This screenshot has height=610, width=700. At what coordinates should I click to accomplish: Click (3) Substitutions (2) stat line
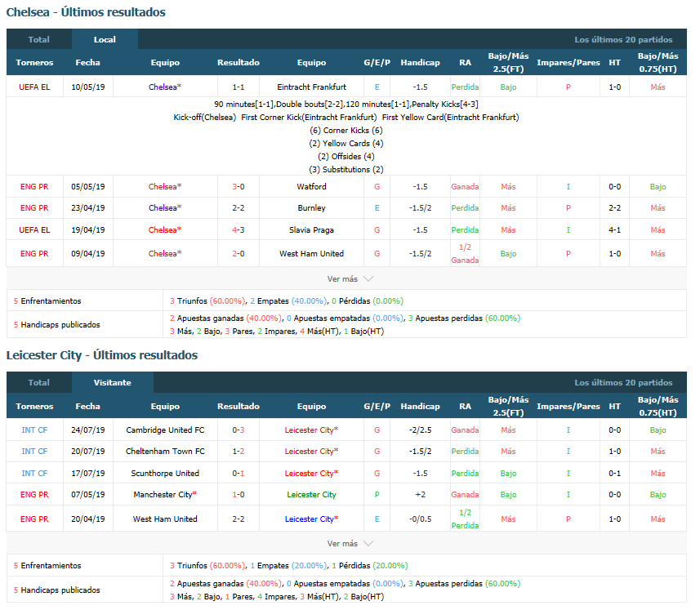(346, 170)
